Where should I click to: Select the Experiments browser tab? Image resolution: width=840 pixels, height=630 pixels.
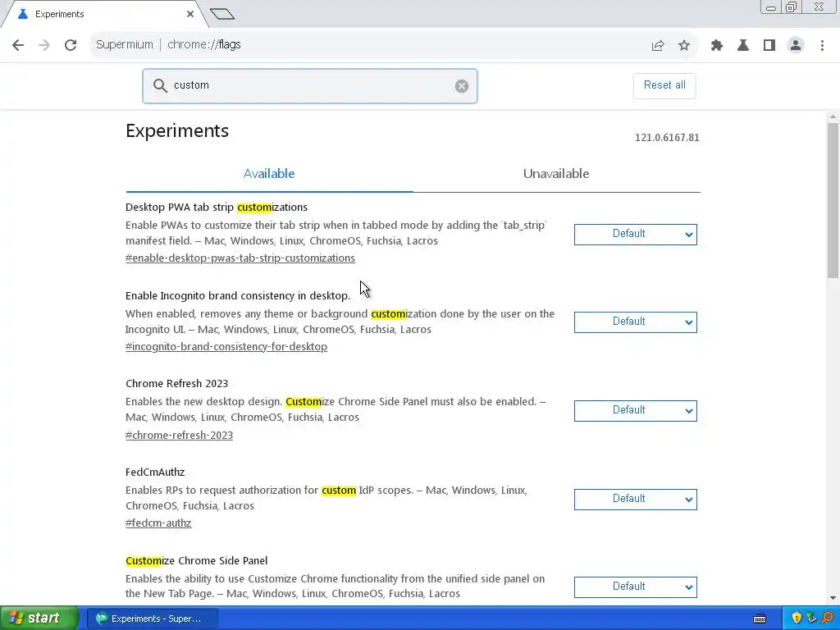point(104,14)
